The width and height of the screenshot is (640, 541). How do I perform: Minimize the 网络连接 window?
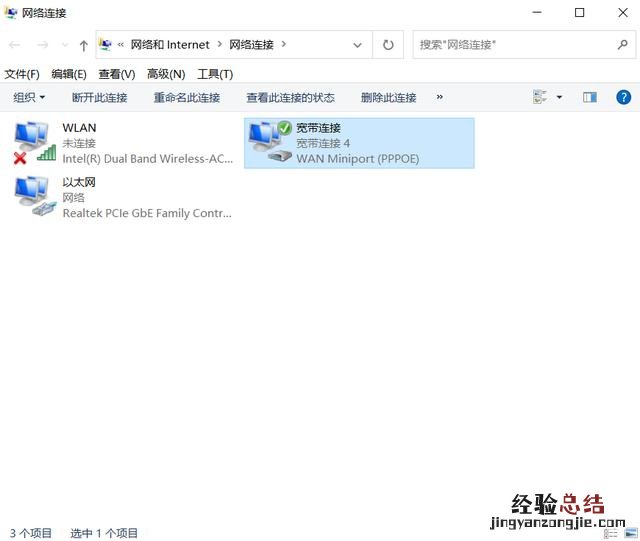pyautogui.click(x=537, y=13)
